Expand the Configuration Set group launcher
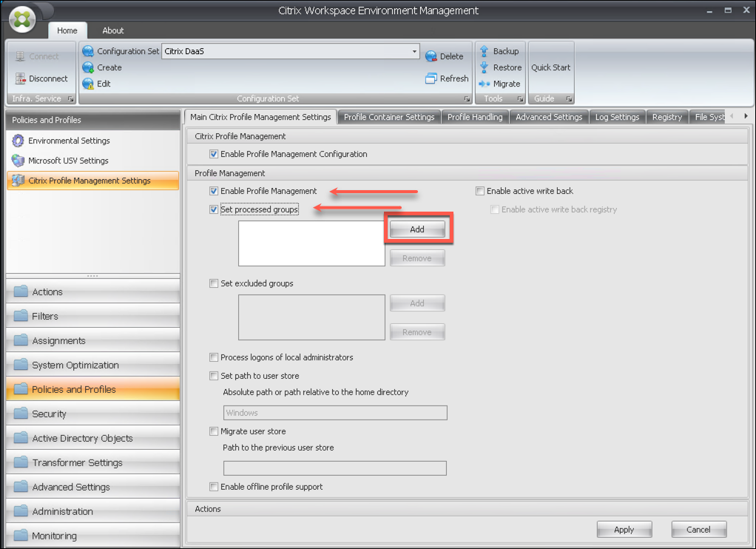 click(467, 99)
